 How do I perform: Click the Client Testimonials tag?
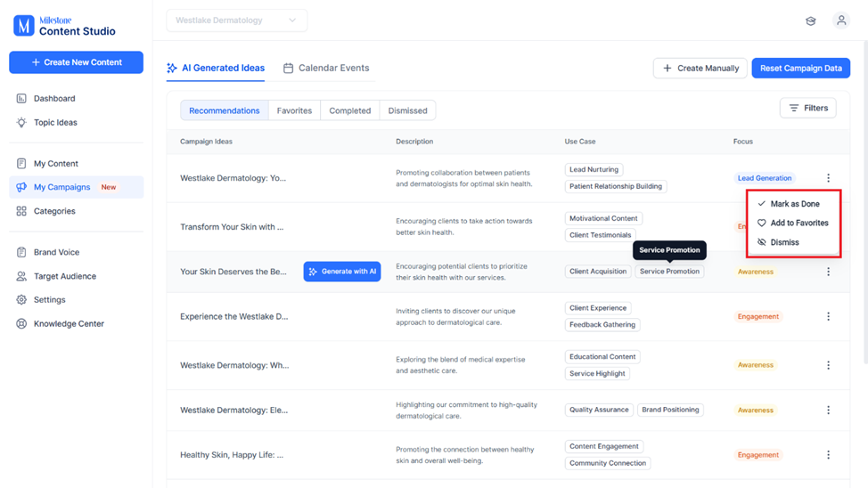point(600,235)
